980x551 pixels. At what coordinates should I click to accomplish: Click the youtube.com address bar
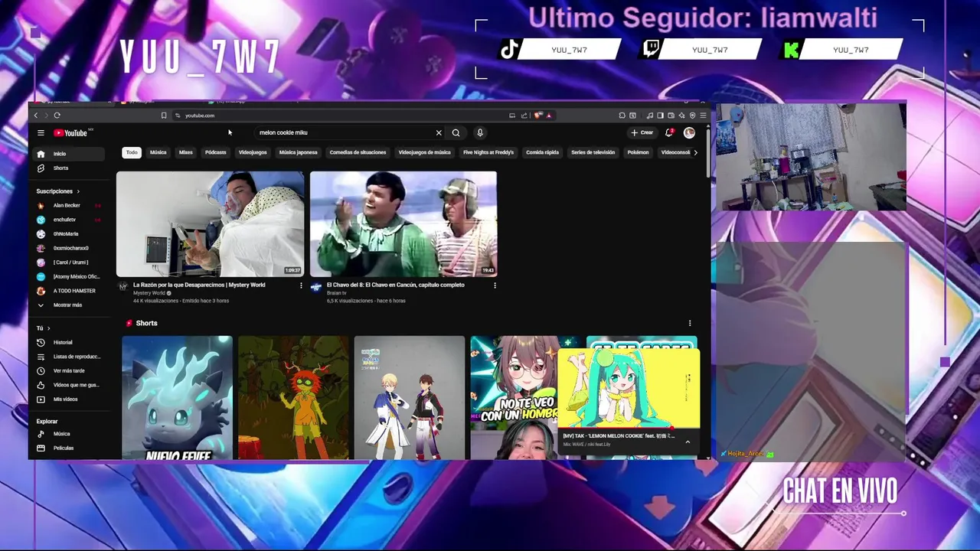coord(337,116)
